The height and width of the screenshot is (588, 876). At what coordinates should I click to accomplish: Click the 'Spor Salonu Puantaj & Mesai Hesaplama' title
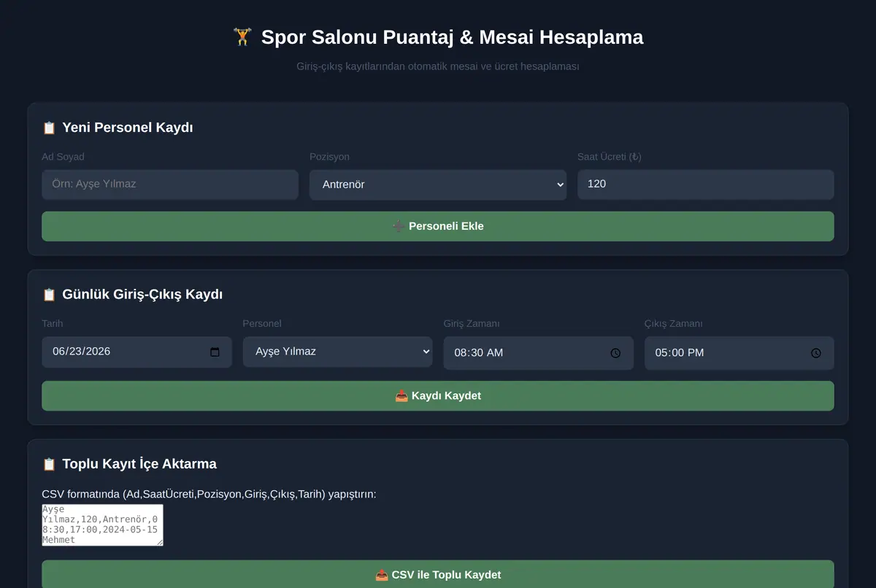[453, 36]
